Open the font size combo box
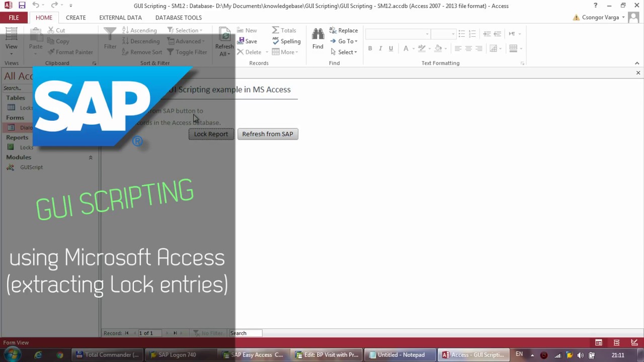Screen dimensions: 644x362 [x=443, y=34]
